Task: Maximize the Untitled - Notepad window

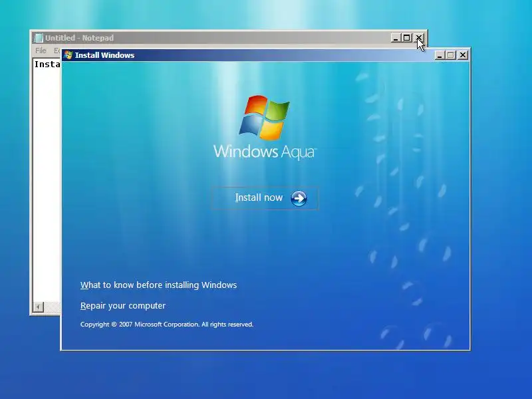Action: coord(407,38)
